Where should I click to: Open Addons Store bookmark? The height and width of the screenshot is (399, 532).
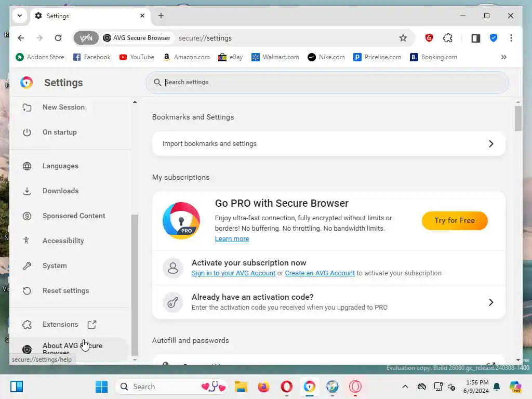tap(40, 57)
